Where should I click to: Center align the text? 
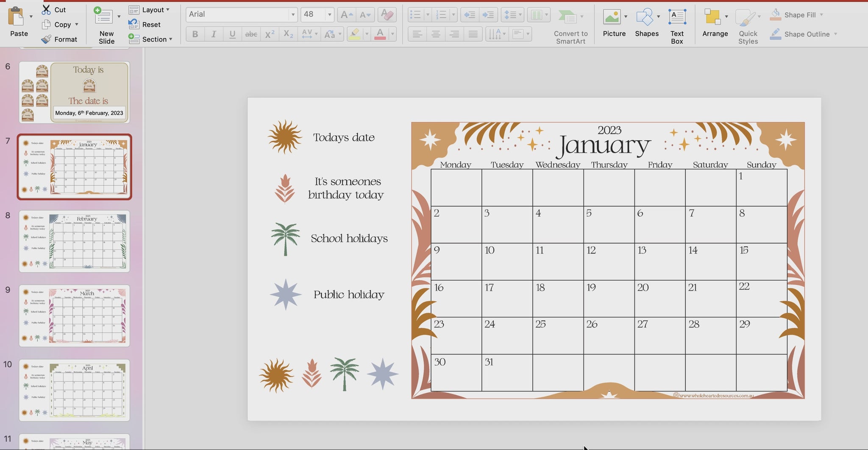point(436,34)
